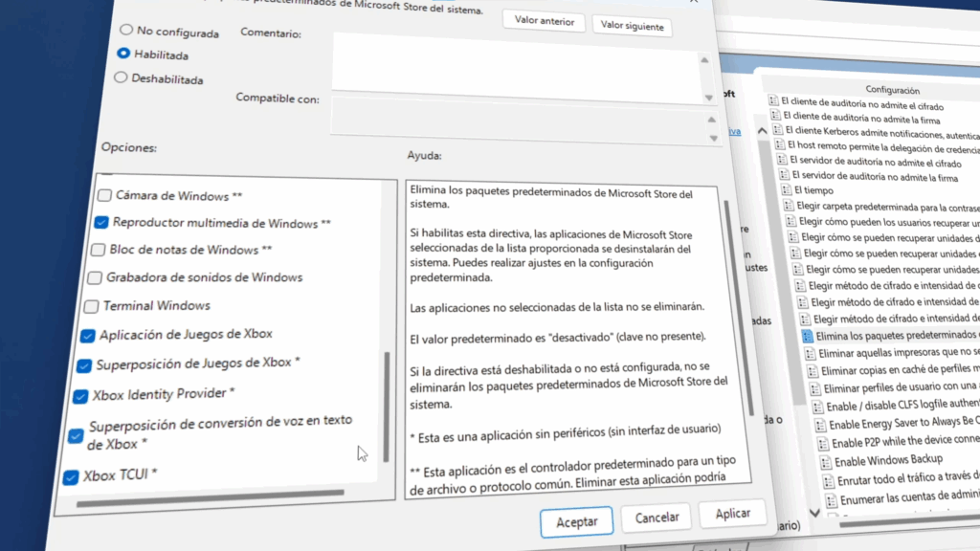Screen dimensions: 980x551
Task: Click the Aceptar button
Action: (576, 521)
